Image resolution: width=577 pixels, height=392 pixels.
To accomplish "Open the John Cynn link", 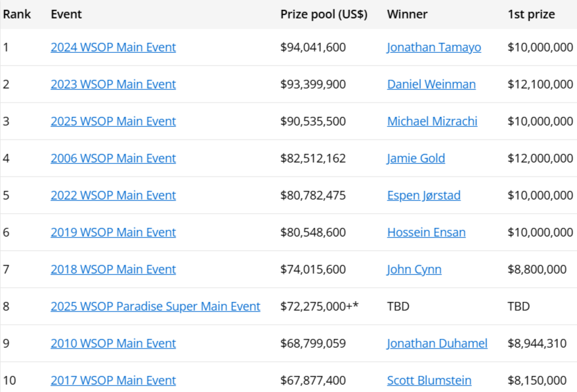I will pos(414,270).
